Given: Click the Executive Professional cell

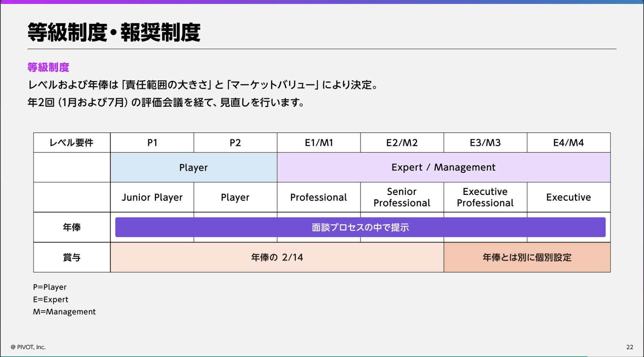Looking at the screenshot, I should (485, 197).
